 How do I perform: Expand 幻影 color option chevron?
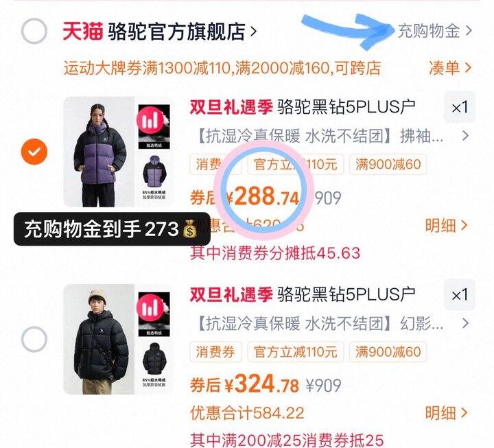click(465, 324)
